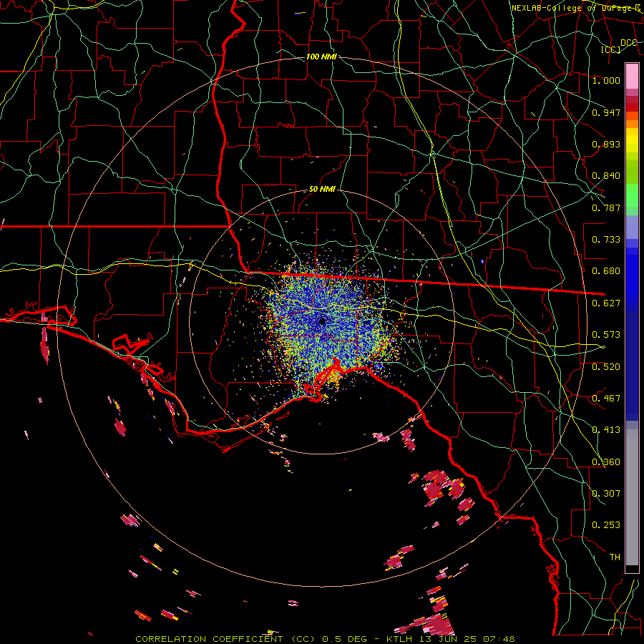The image size is (644, 644).
Task: Click the NEXLAB-College of DuPage credit text
Action: [x=576, y=8]
